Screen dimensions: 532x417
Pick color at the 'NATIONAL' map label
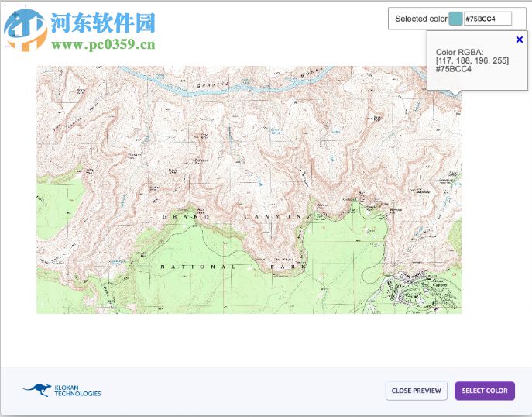[x=197, y=267]
